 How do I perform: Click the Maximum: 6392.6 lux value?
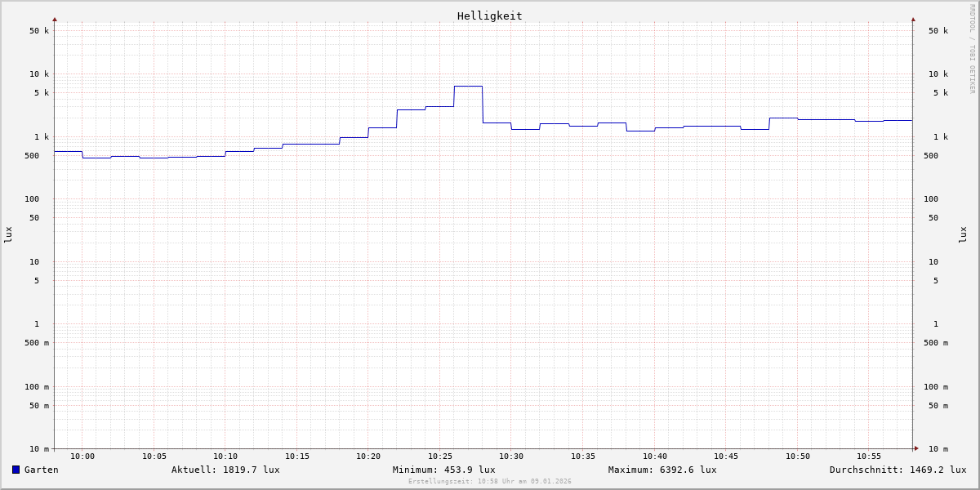coord(662,470)
